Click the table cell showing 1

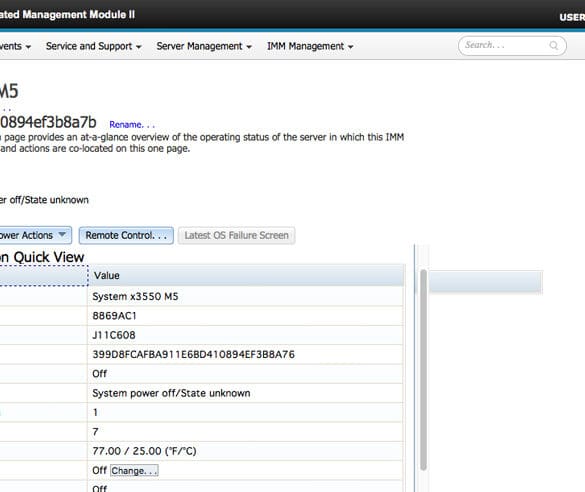(245, 413)
